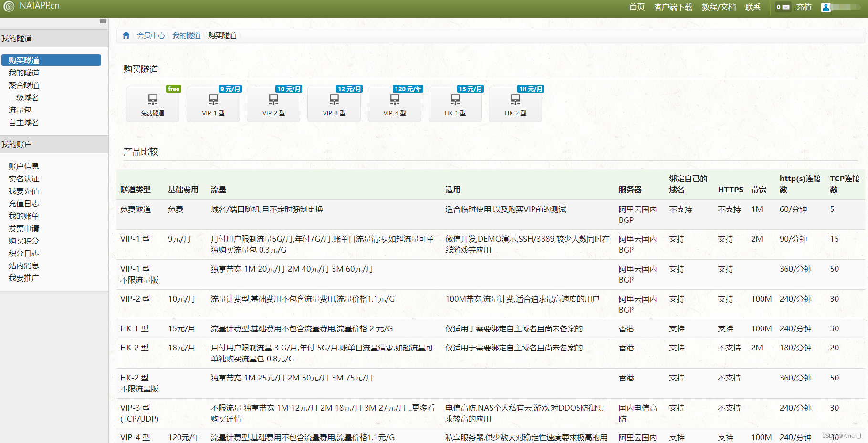The height and width of the screenshot is (443, 868).
Task: Select the VIP_4 型 tunnel icon
Action: pos(395,99)
